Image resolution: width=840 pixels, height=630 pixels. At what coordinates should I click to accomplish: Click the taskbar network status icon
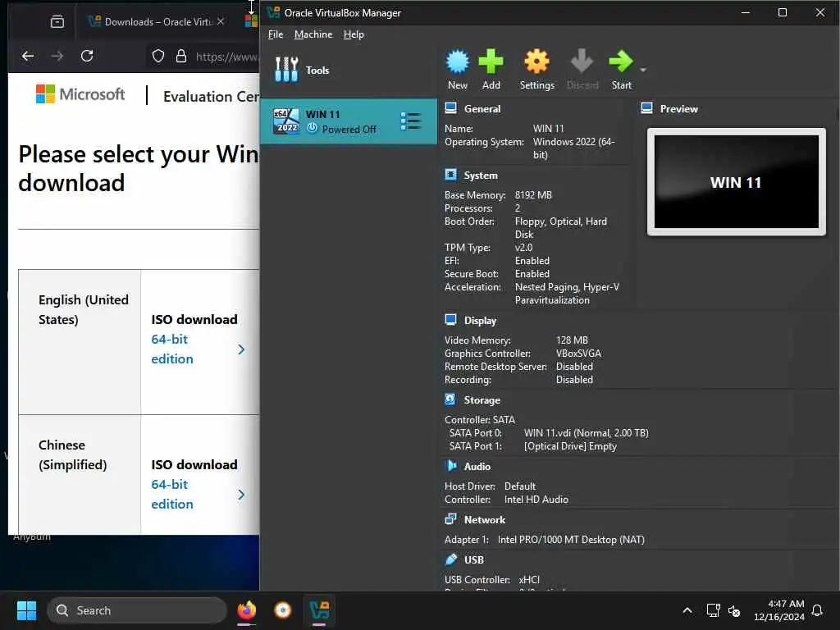click(713, 610)
